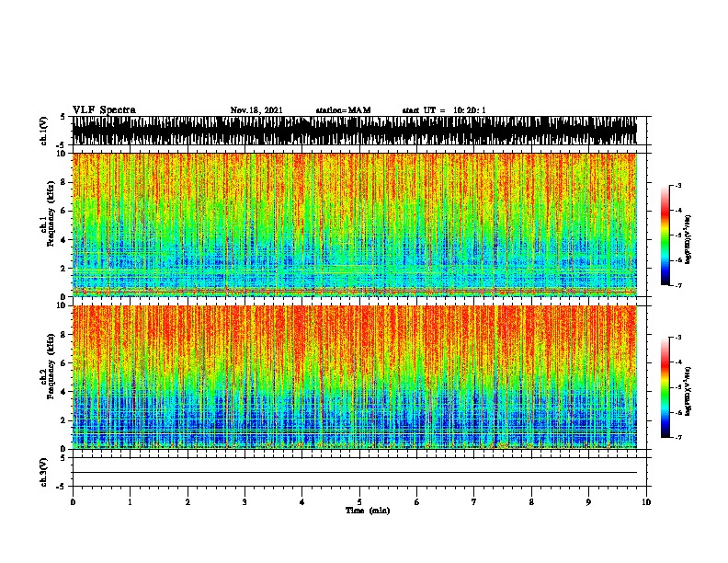Select the "Nov.18, 2021" date text

click(x=256, y=110)
